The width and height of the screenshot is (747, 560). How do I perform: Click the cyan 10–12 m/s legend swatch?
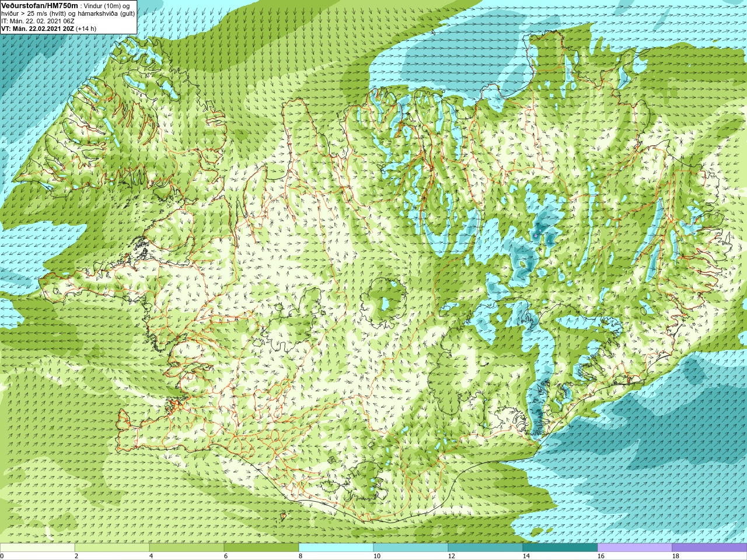[x=411, y=548]
